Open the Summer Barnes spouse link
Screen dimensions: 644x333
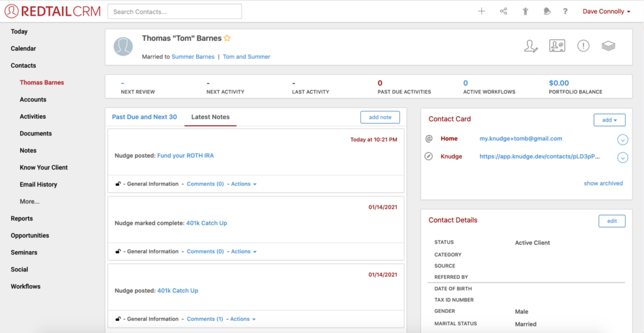coord(193,57)
